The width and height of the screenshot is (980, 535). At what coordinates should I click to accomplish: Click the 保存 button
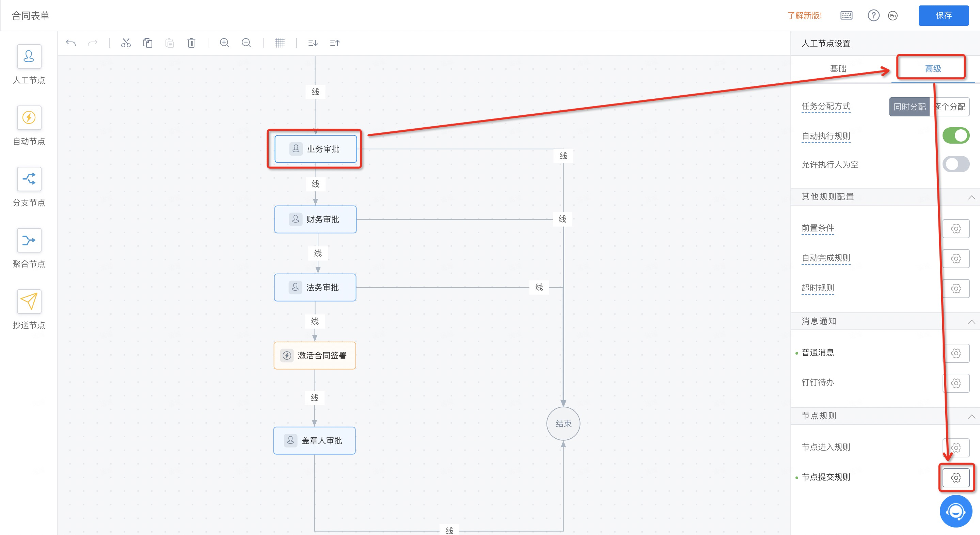click(x=943, y=16)
